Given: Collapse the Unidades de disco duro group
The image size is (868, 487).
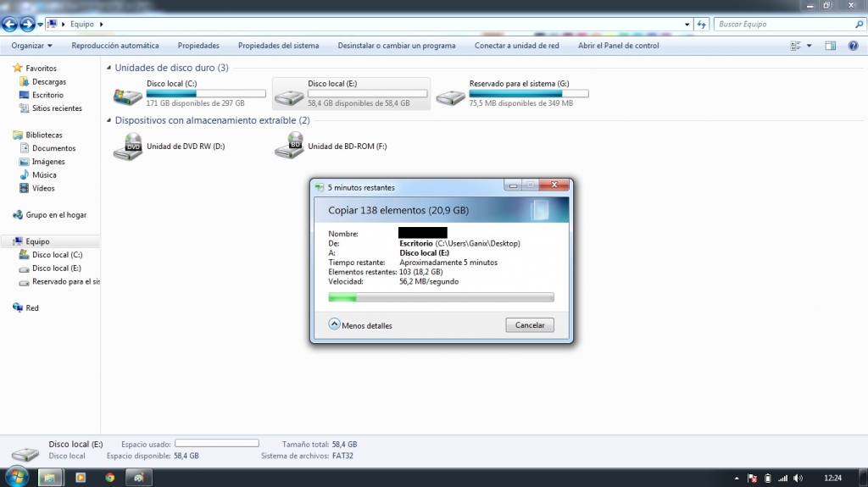Looking at the screenshot, I should tap(109, 68).
